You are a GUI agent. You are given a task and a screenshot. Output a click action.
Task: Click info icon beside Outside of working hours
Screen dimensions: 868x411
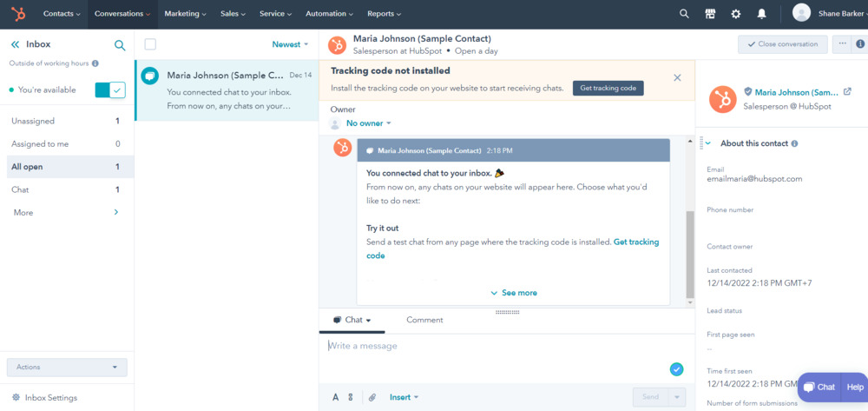tap(95, 63)
